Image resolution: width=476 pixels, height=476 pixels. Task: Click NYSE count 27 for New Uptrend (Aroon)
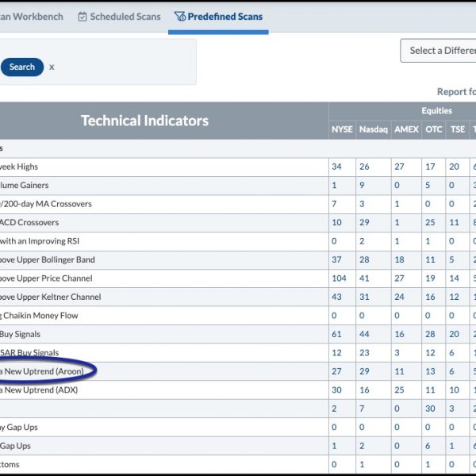(336, 371)
